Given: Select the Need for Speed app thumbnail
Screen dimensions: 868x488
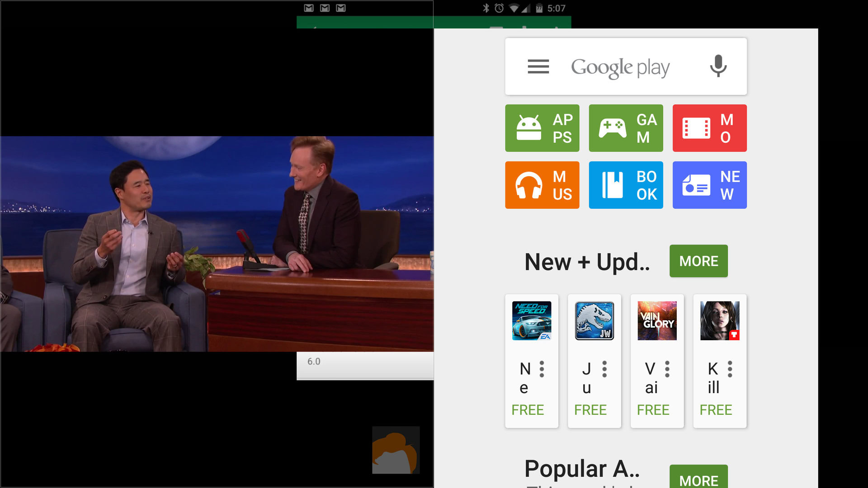Looking at the screenshot, I should click(x=532, y=321).
